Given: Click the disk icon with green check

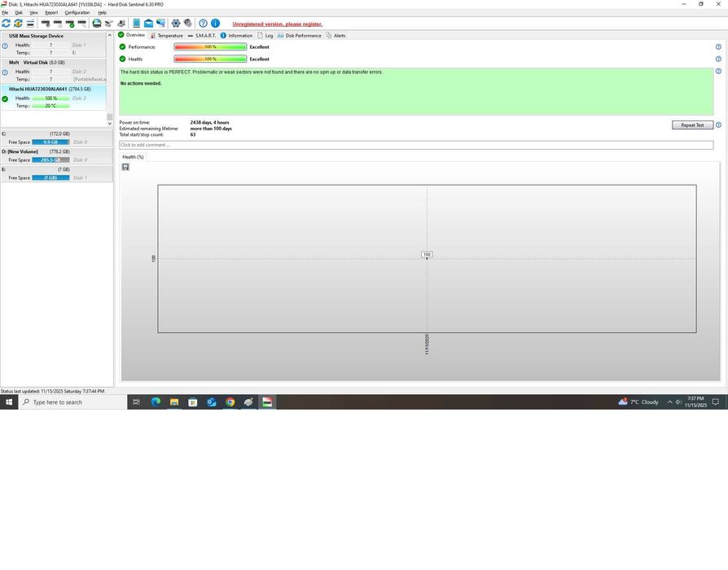Looking at the screenshot, I should point(70,24).
